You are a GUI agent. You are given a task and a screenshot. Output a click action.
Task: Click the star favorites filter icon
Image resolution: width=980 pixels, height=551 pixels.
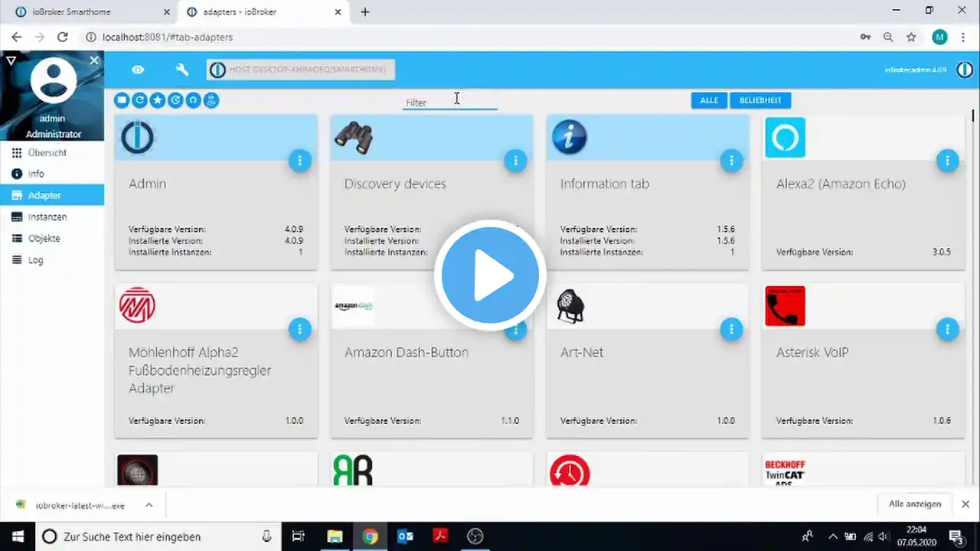pyautogui.click(x=158, y=100)
